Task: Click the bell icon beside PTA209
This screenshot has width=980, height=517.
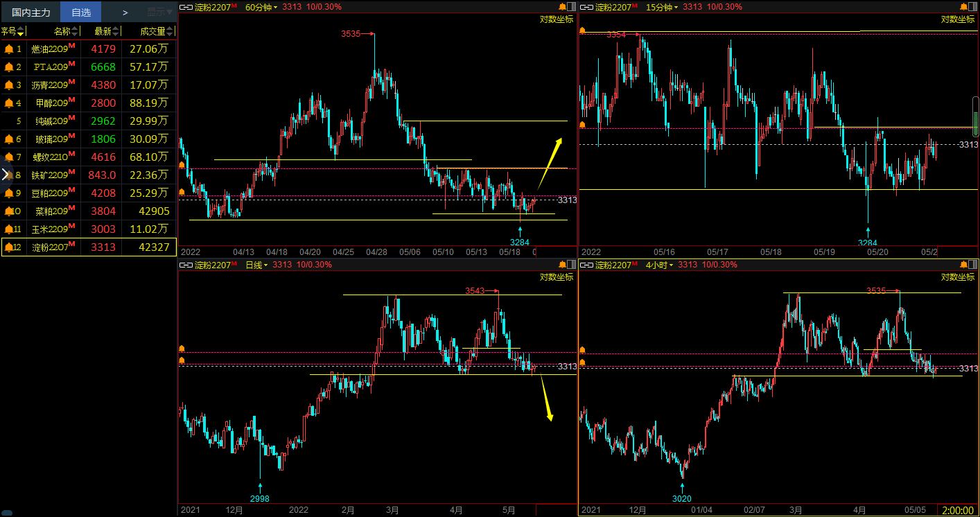Action: [x=9, y=67]
